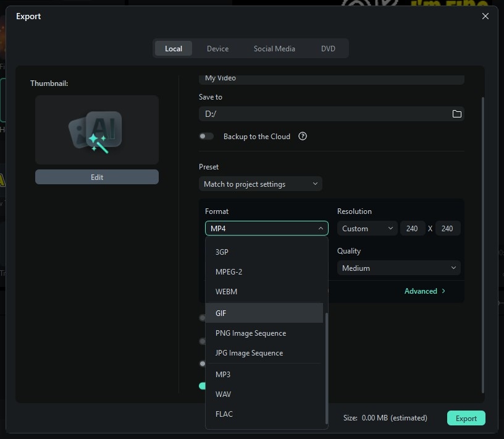The height and width of the screenshot is (439, 504).
Task: Turn off the green toggle beside the format list
Action: click(203, 385)
